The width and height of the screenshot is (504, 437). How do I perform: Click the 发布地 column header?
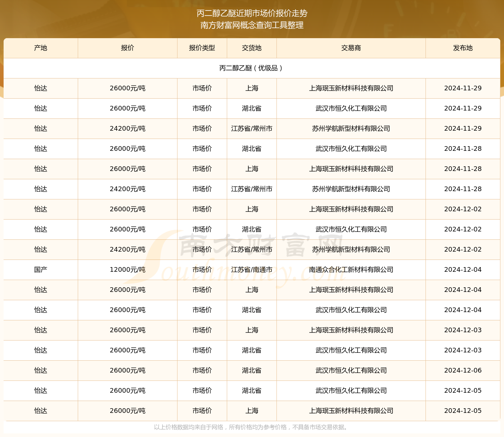(x=463, y=48)
